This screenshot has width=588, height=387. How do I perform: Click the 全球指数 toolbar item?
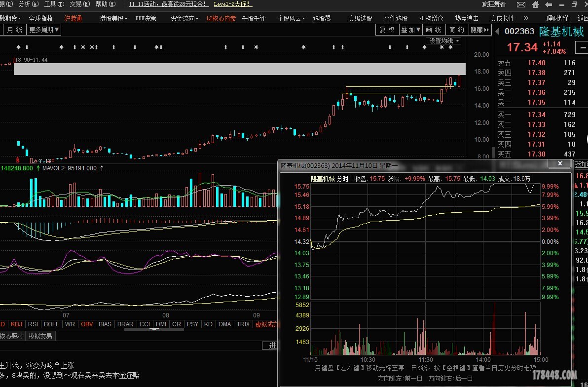40,18
